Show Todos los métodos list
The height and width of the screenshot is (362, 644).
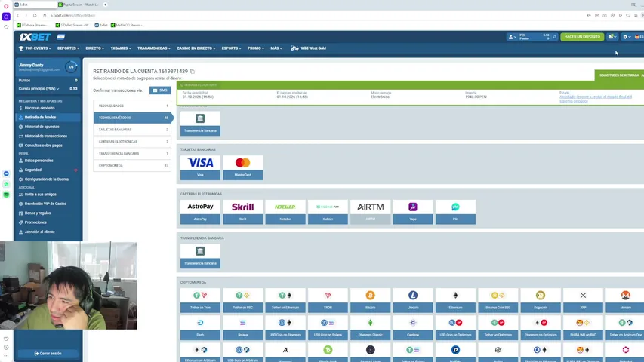132,118
